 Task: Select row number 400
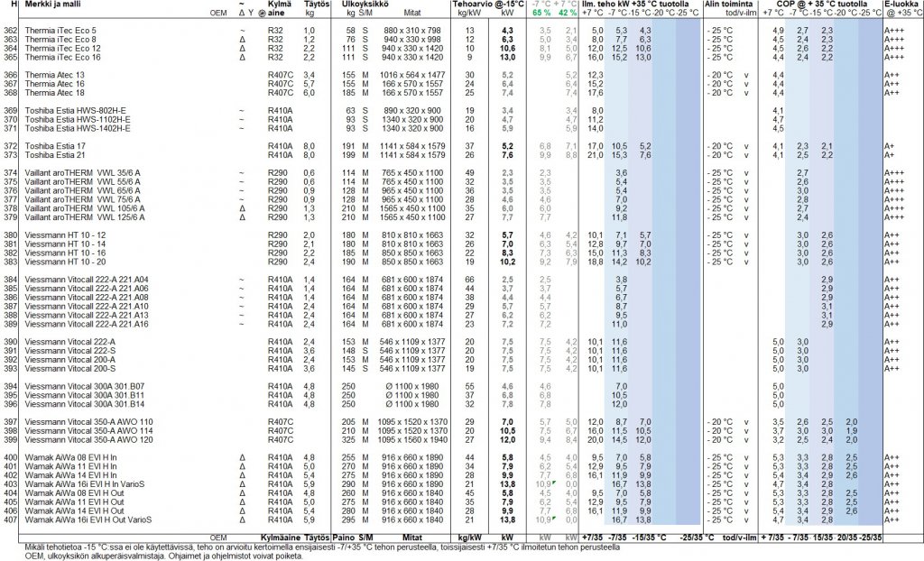pos(11,457)
